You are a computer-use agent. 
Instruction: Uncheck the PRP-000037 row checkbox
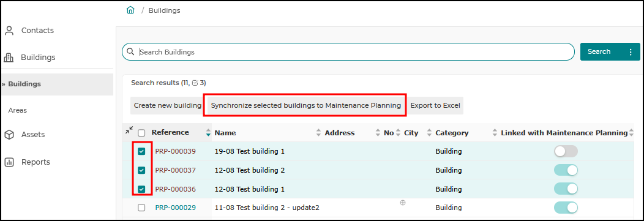pyautogui.click(x=141, y=170)
